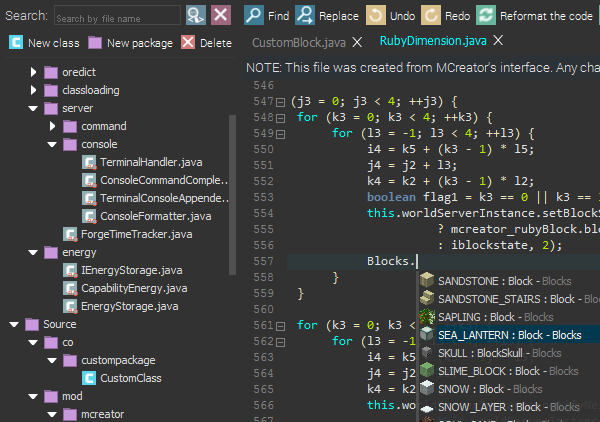600x422 pixels.
Task: Choose SEA_LANTERN from autocomplete list
Action: [x=509, y=335]
